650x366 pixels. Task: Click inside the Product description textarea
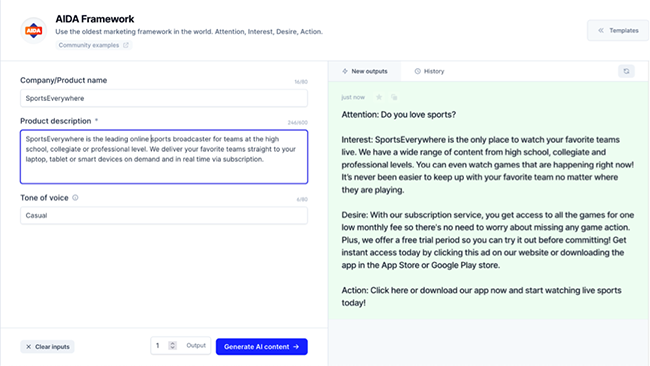[164, 157]
